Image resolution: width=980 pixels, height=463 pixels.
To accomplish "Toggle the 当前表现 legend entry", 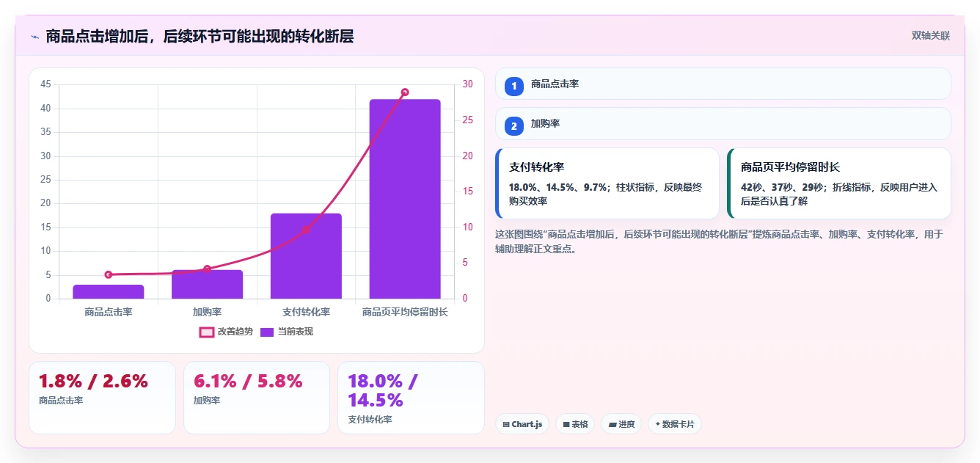I will pos(287,332).
